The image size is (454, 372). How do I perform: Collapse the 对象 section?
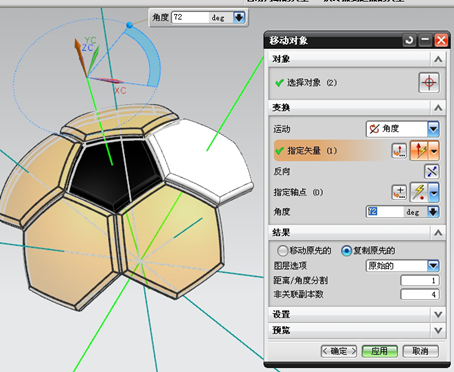[x=438, y=59]
